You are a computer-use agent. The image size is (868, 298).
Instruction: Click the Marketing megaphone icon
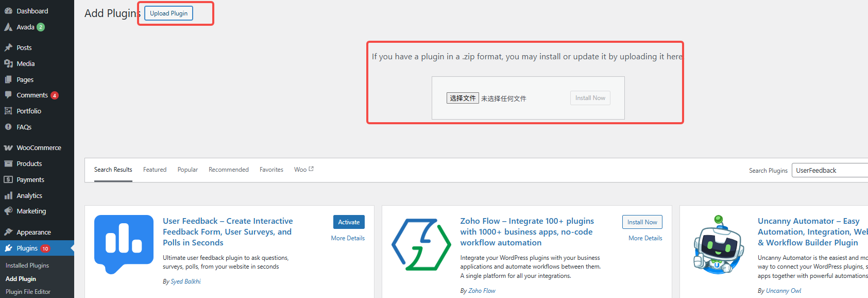click(8, 211)
